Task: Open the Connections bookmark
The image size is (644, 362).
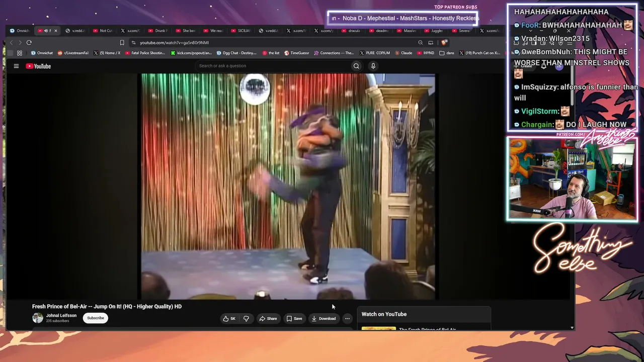Action: point(334,53)
